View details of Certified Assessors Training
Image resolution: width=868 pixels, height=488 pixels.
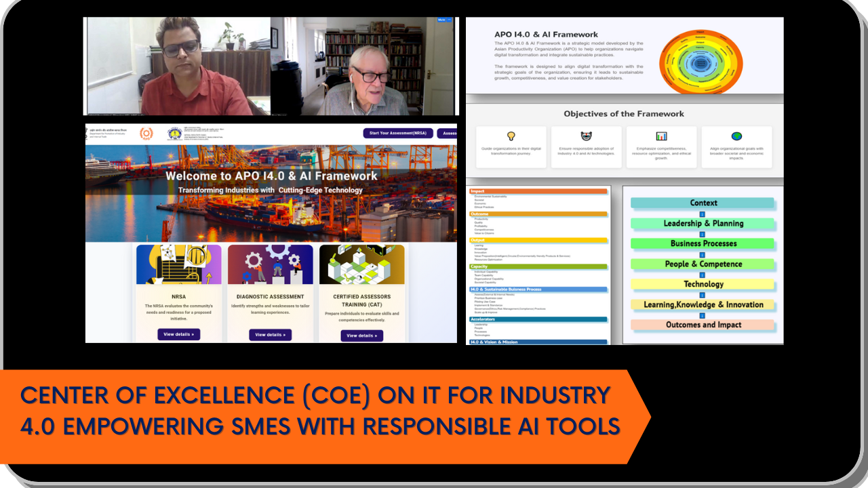[361, 335]
